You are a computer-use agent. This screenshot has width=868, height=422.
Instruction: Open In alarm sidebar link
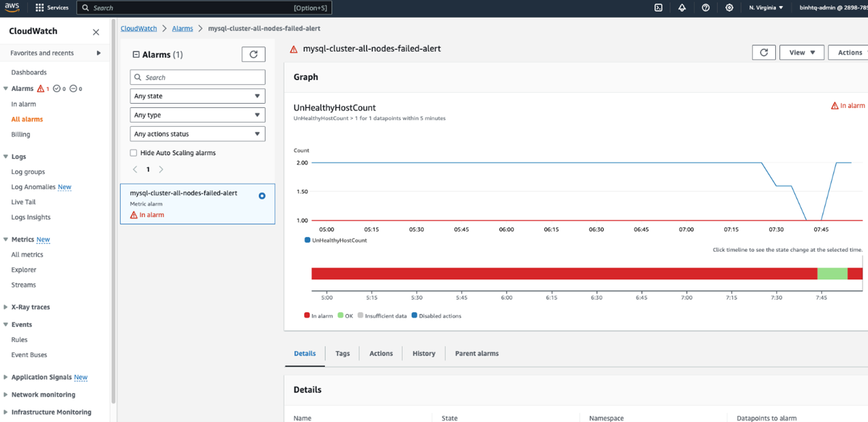(x=24, y=104)
